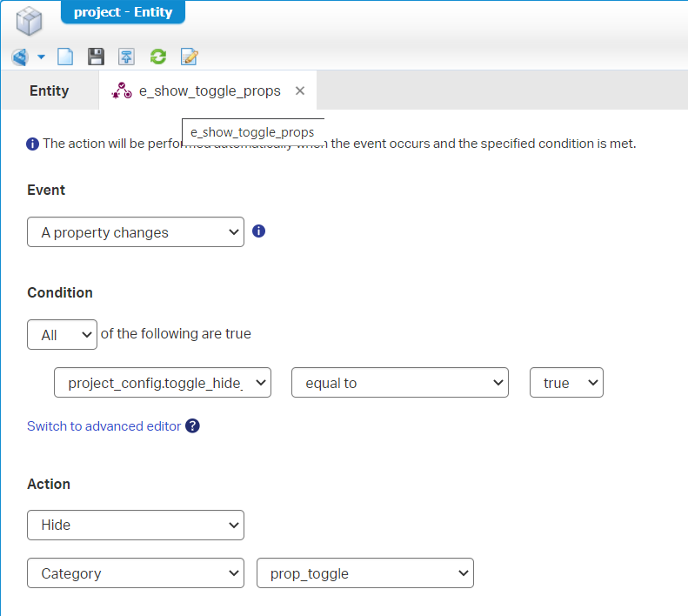Image resolution: width=688 pixels, height=616 pixels.
Task: Click the upload arrow toolbar icon
Action: pos(127,57)
